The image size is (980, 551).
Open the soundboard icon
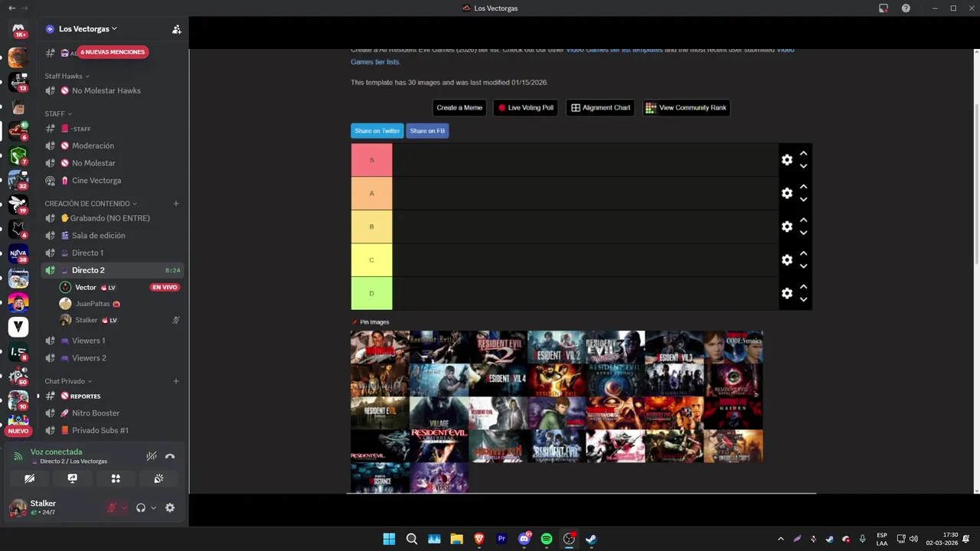pyautogui.click(x=158, y=478)
